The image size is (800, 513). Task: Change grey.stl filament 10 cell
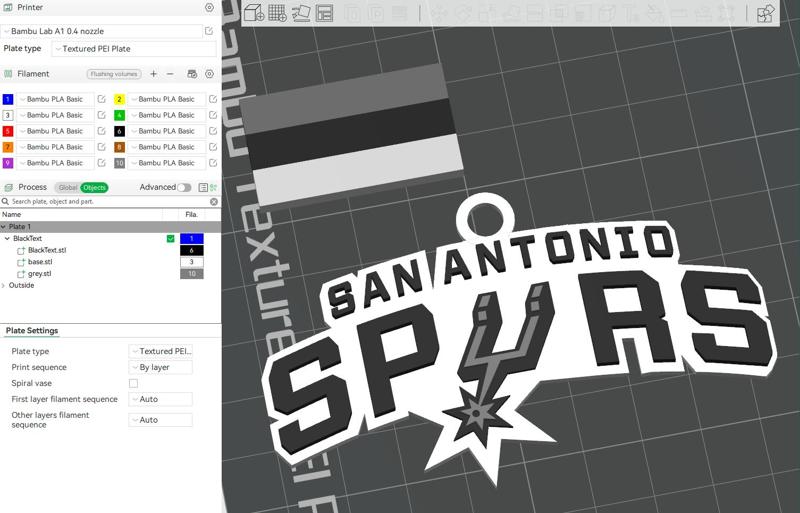point(192,274)
